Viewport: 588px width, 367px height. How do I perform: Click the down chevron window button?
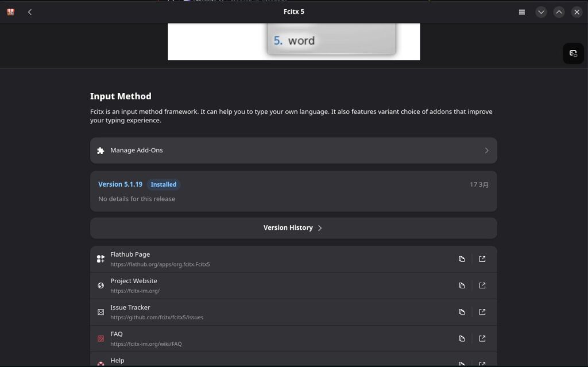pyautogui.click(x=541, y=12)
